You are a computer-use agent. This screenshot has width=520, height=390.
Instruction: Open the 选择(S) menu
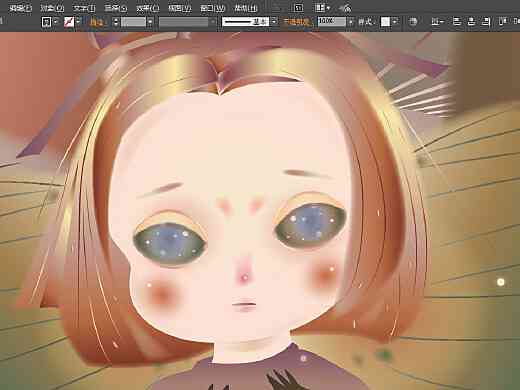(x=115, y=8)
